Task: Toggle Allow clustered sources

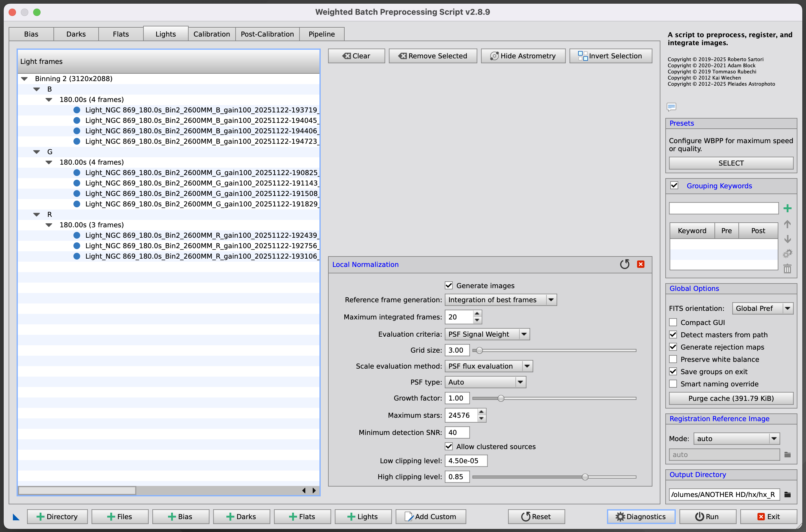Action: [x=449, y=446]
